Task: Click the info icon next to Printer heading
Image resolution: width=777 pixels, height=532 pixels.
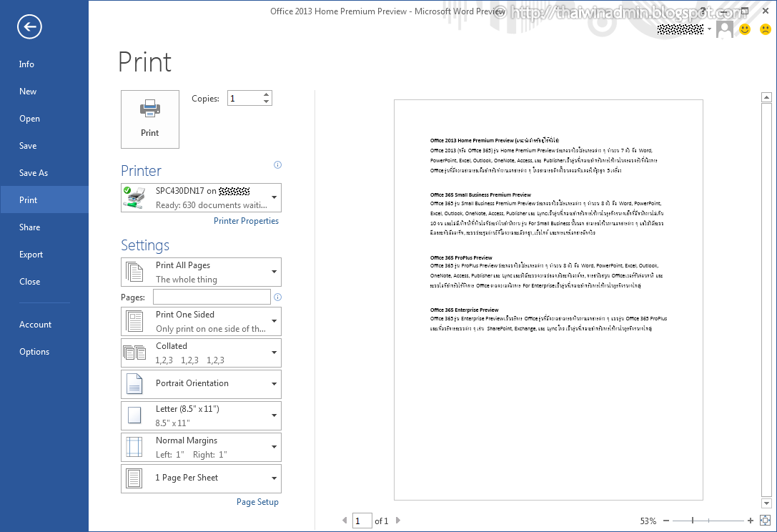Action: pyautogui.click(x=277, y=164)
